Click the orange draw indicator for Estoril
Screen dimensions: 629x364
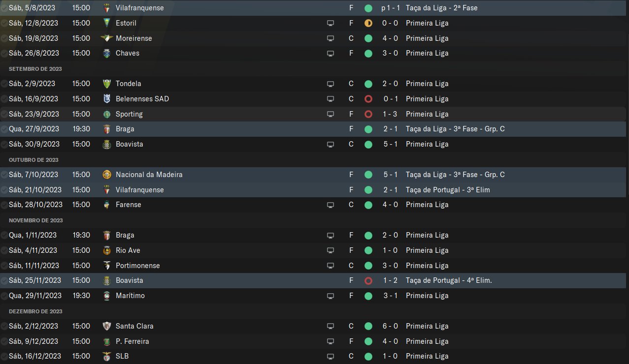point(368,23)
